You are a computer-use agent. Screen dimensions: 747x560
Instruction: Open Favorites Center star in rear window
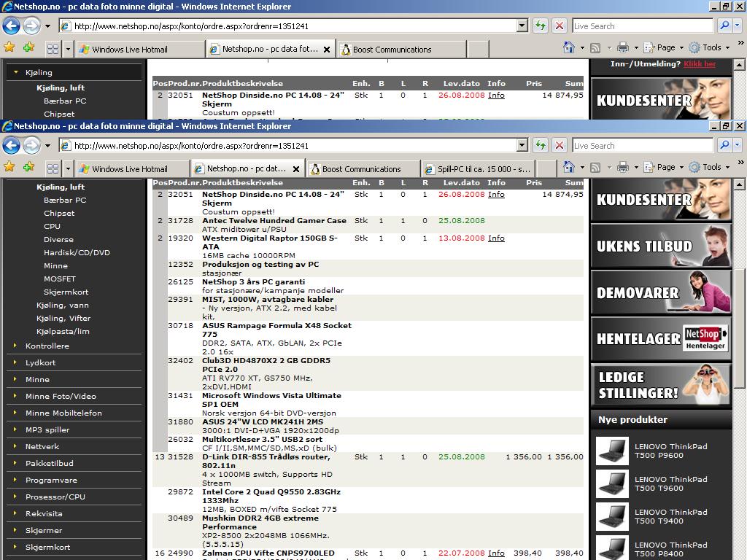coord(9,47)
